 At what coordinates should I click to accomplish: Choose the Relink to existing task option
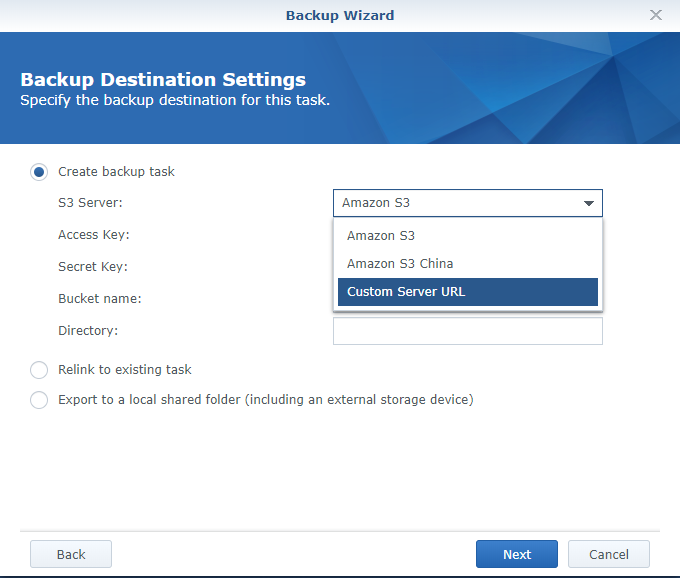[x=39, y=370]
